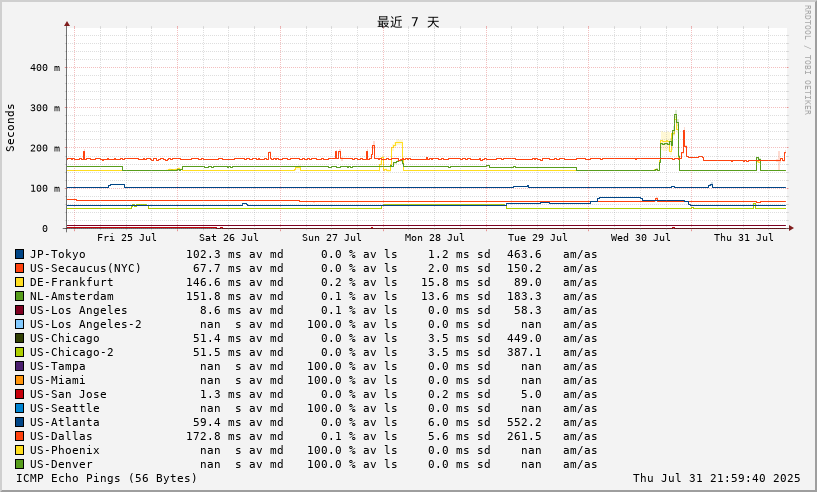This screenshot has height=492, width=817.
Task: Select the US-Seattle legend label
Action: coord(65,408)
